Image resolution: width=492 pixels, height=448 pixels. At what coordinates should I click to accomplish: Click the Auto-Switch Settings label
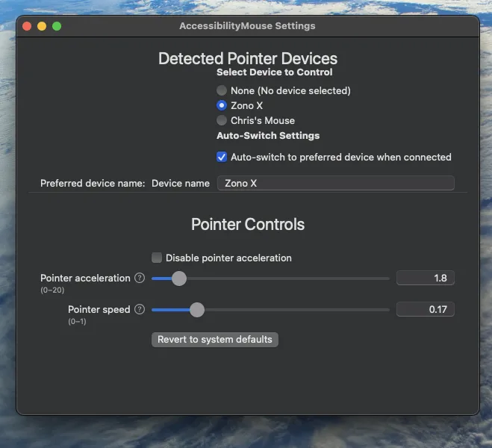click(268, 136)
